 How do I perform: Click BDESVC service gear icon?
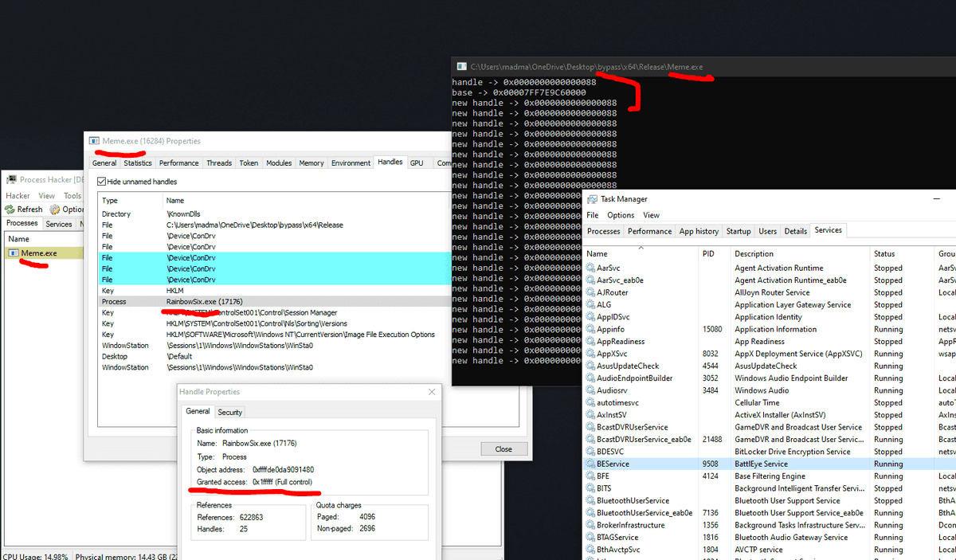pos(590,452)
